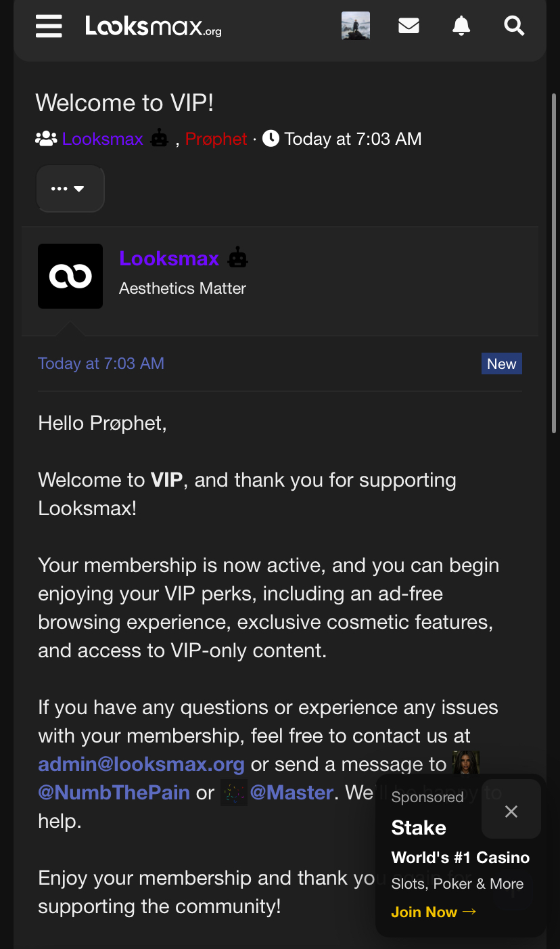Expand the three-dots conversation options dropdown
This screenshot has height=949, width=560.
pos(70,189)
